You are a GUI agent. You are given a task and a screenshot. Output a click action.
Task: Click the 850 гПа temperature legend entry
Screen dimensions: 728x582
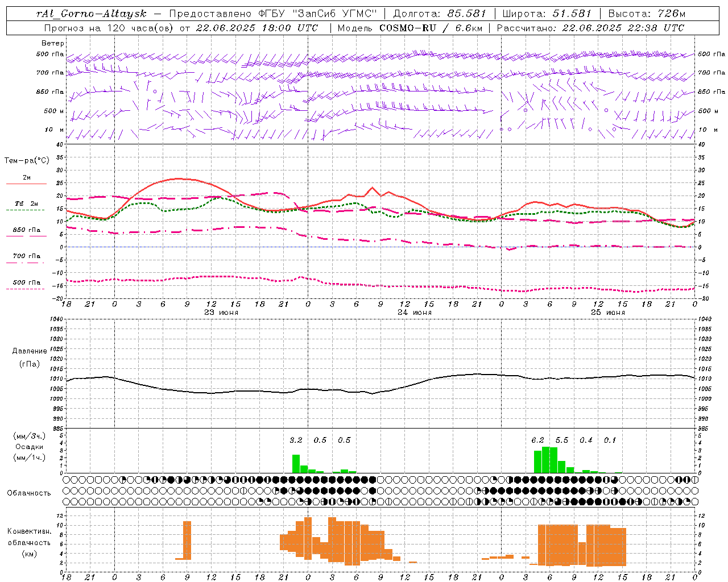(27, 230)
